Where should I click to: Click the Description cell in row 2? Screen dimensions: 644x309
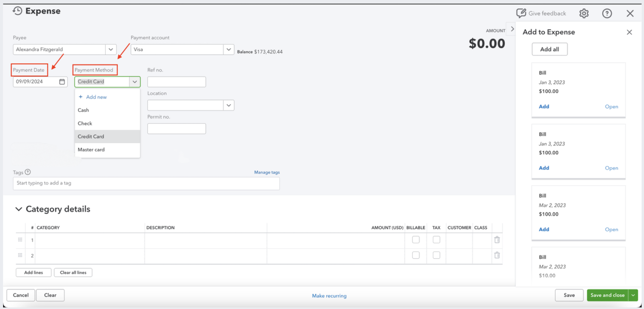click(206, 255)
